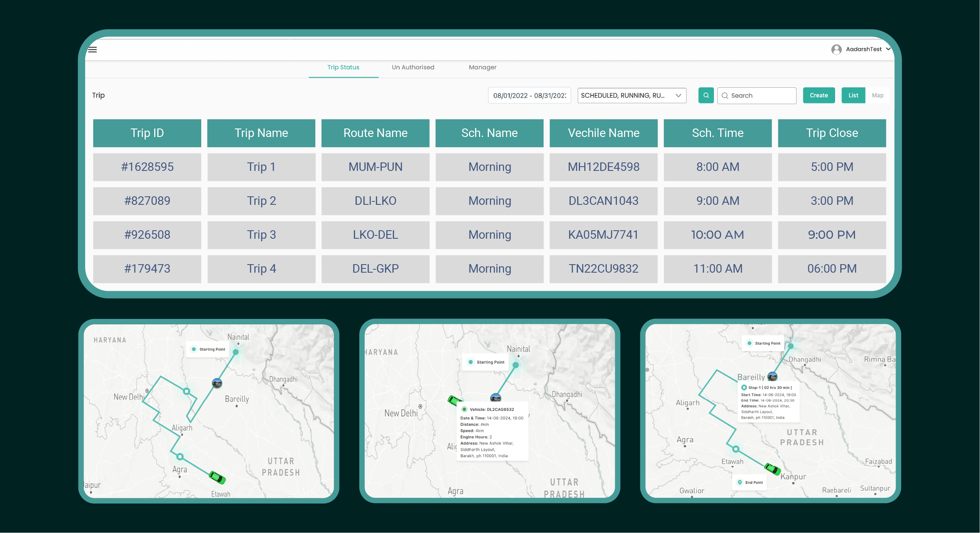Click the Create button

[819, 95]
